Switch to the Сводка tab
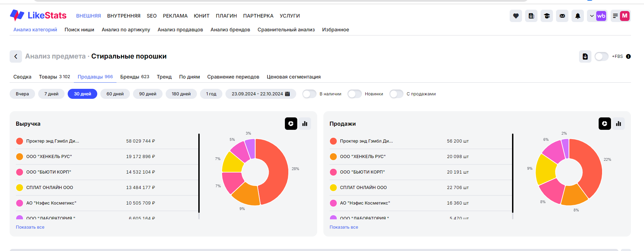644x251 pixels. 22,77
